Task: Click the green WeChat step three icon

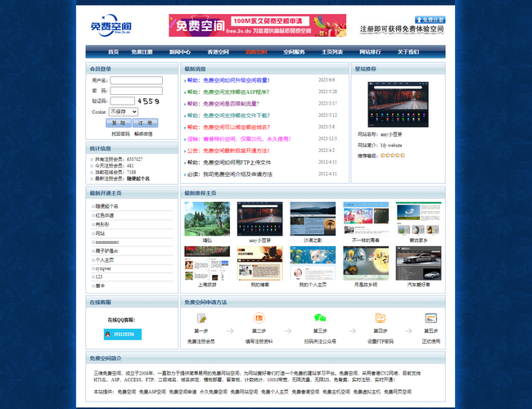Action: click(319, 318)
